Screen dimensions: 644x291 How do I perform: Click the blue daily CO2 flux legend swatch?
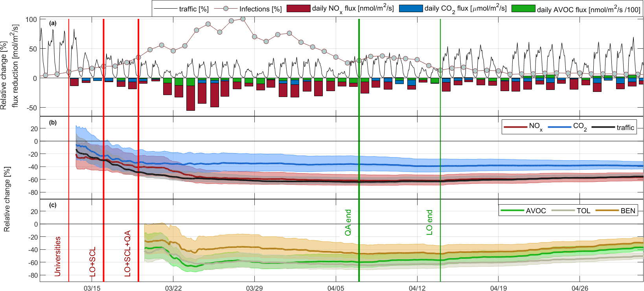point(411,9)
